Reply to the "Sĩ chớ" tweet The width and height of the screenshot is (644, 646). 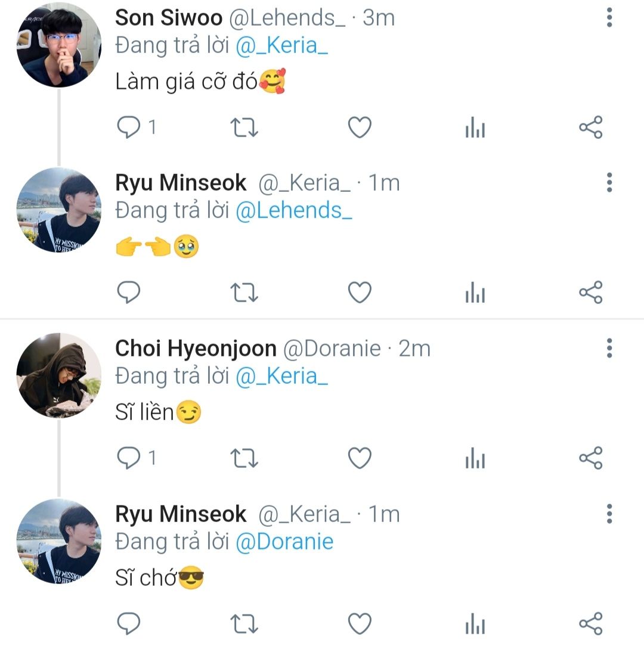pos(129,623)
